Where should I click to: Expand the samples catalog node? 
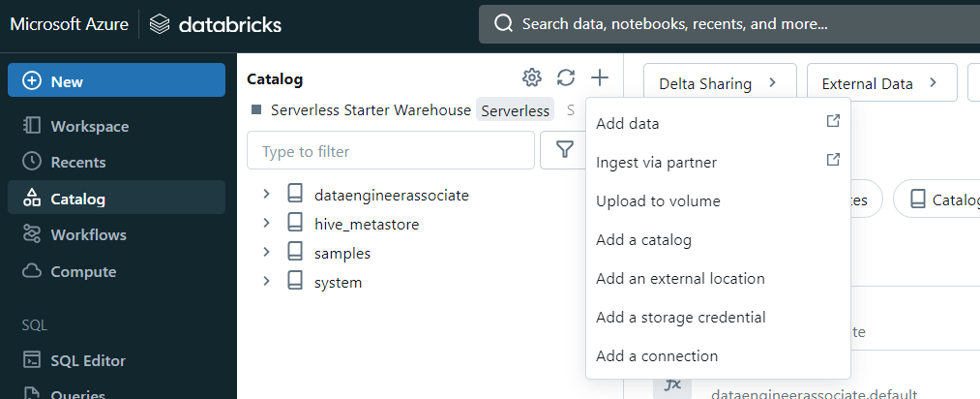267,253
